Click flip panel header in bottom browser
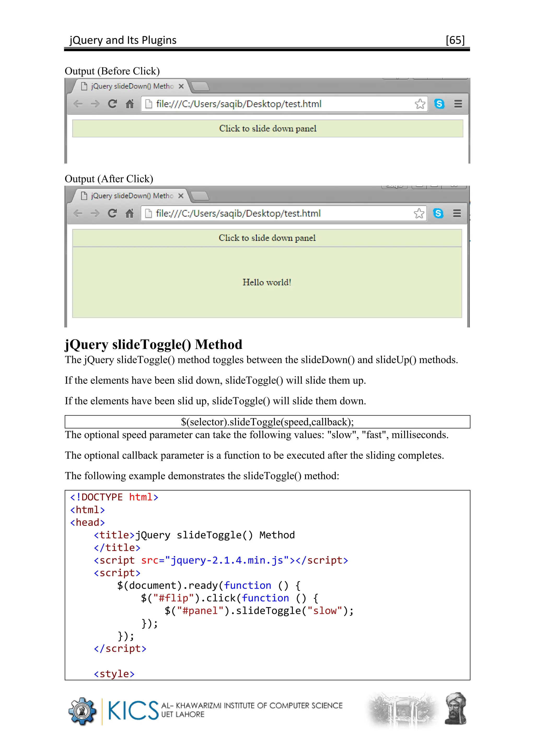535x756 pixels. click(x=267, y=238)
